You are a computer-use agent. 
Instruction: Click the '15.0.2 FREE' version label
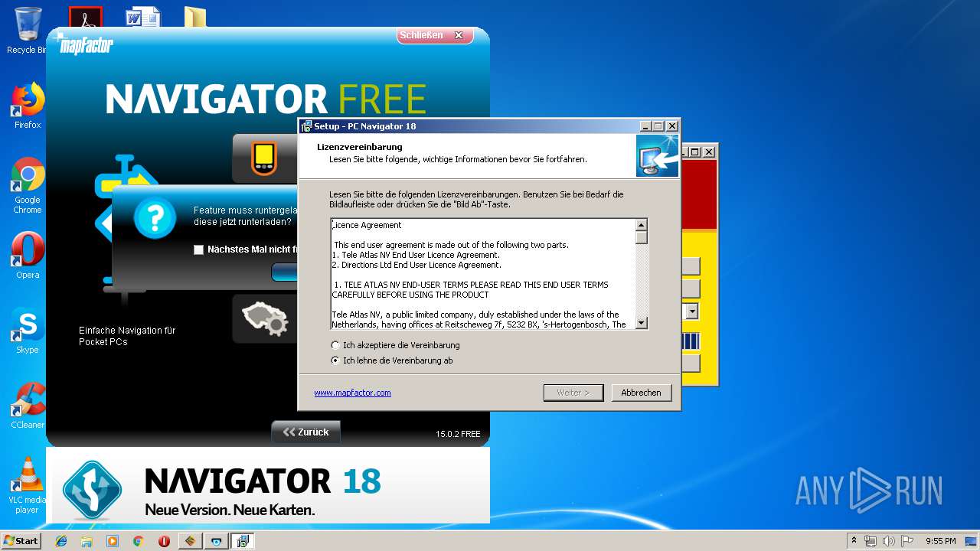point(458,434)
